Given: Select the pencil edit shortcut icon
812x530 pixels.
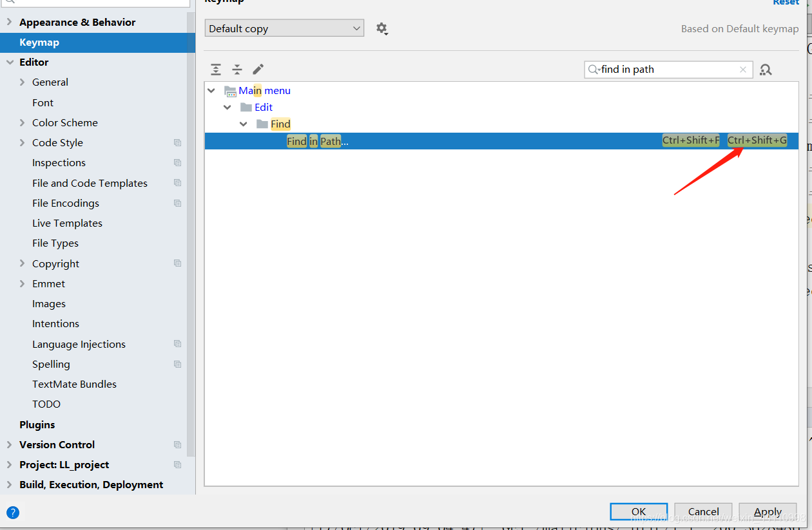Looking at the screenshot, I should [258, 69].
